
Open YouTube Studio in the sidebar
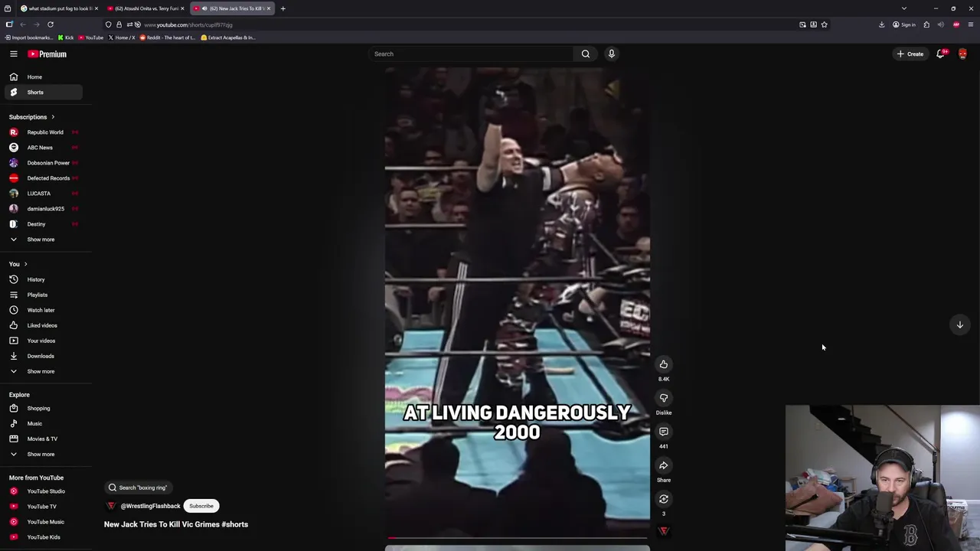click(x=43, y=491)
